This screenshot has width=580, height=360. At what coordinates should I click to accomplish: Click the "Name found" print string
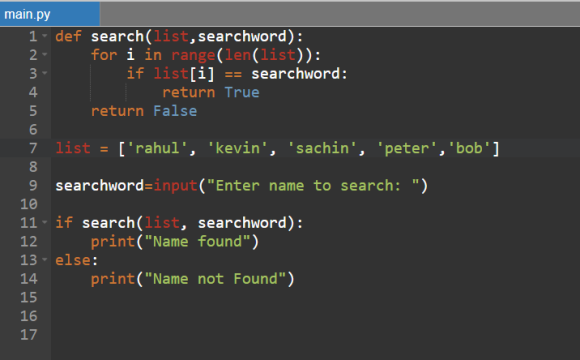[197, 242]
